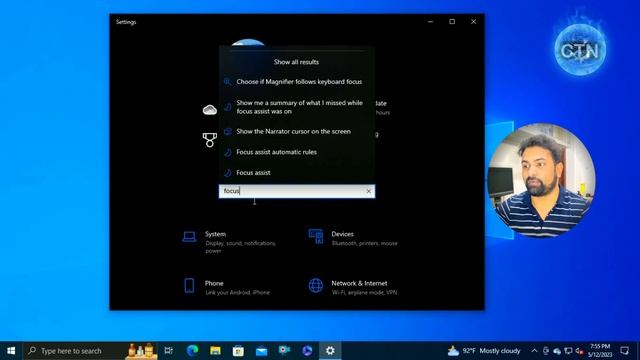
Task: Click the Magnifier result icon
Action: [x=228, y=82]
